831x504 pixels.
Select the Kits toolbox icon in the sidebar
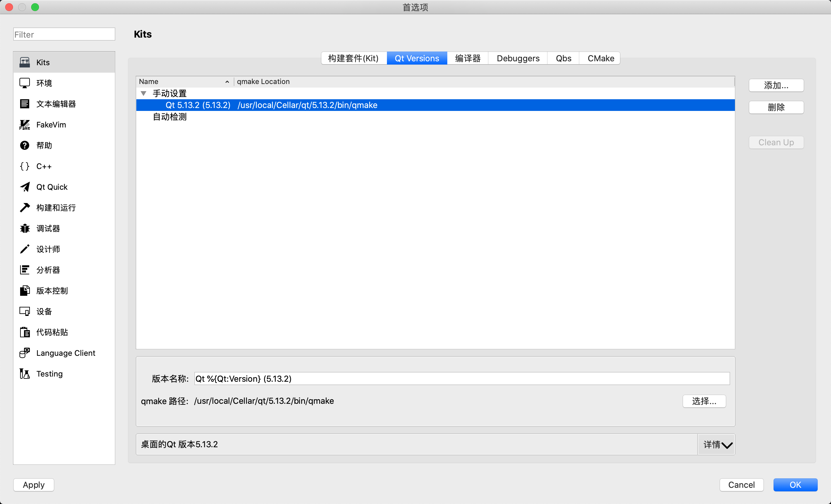click(25, 62)
